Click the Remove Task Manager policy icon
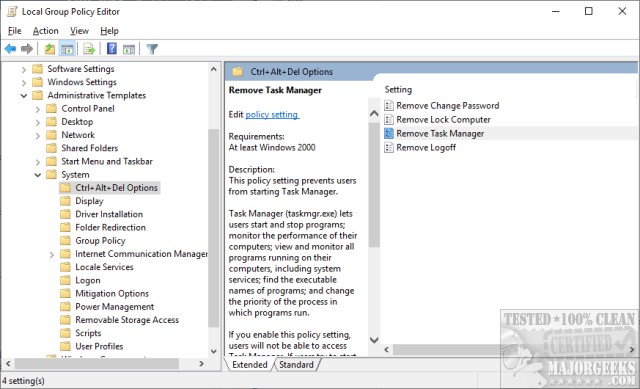 (389, 133)
